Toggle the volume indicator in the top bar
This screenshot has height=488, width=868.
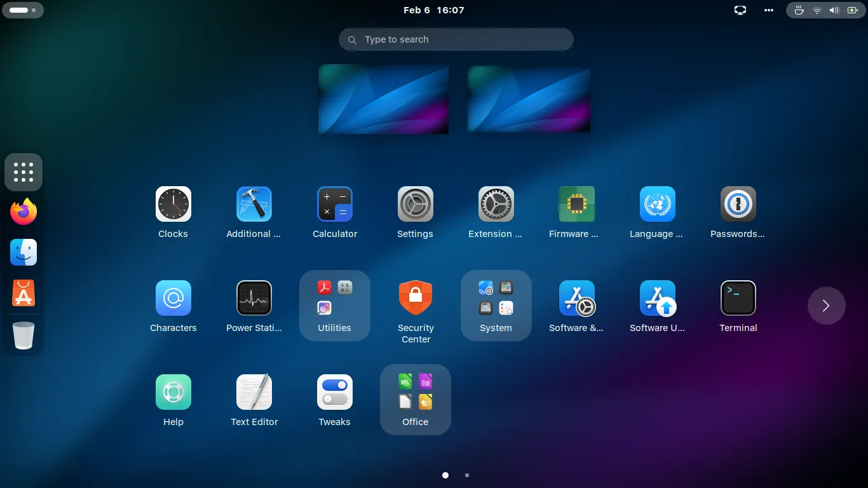coord(834,10)
